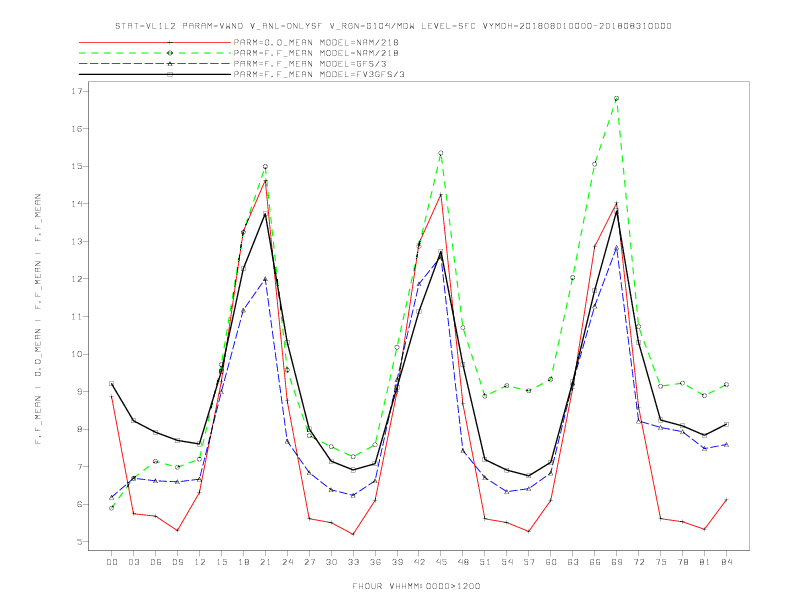Screen dimensions: 792x612
Task: Click x-axis tick label 42
Action: pos(419,562)
